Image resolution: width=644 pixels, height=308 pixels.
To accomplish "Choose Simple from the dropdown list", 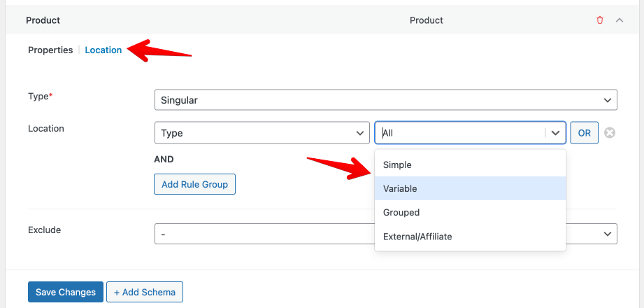I will pyautogui.click(x=471, y=165).
